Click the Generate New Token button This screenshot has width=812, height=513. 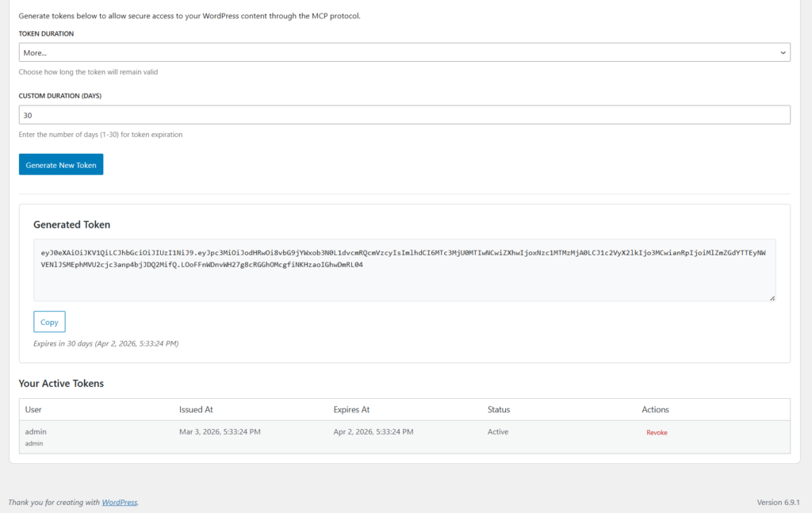(60, 164)
